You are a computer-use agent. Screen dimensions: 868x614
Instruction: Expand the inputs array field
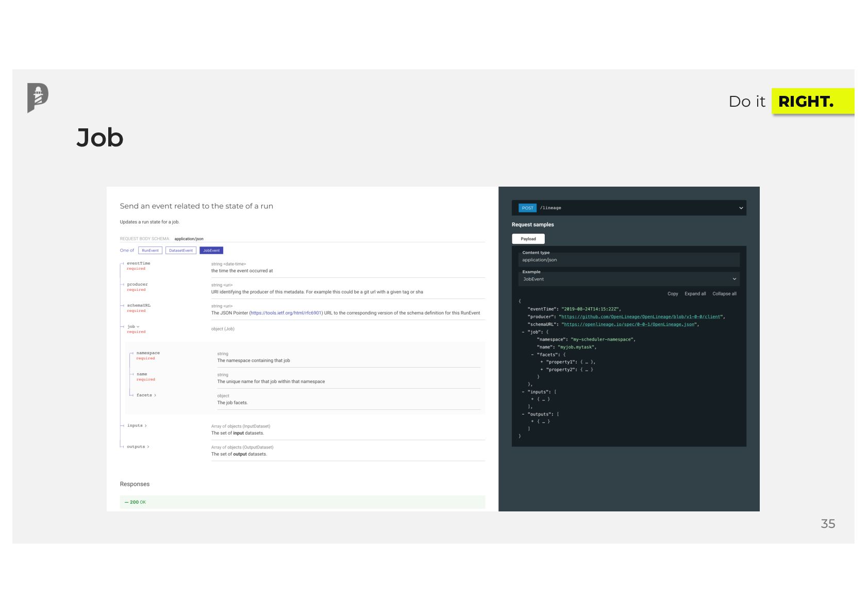coord(137,426)
